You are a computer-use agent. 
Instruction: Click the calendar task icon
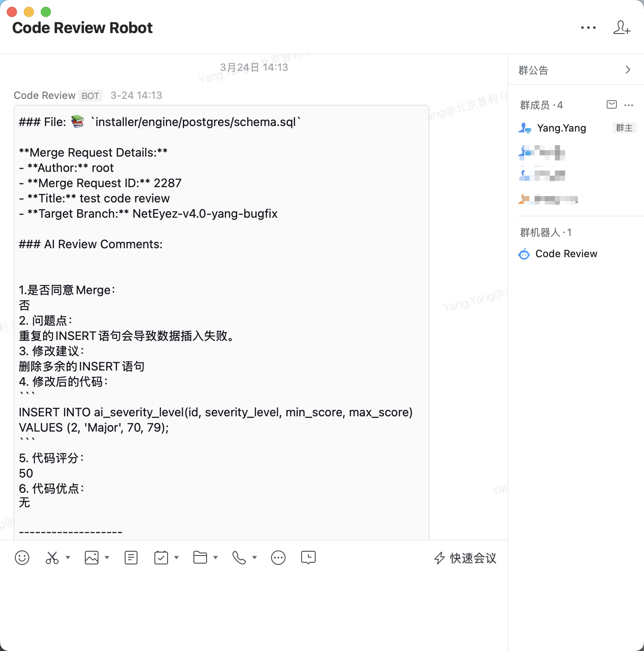pyautogui.click(x=161, y=557)
